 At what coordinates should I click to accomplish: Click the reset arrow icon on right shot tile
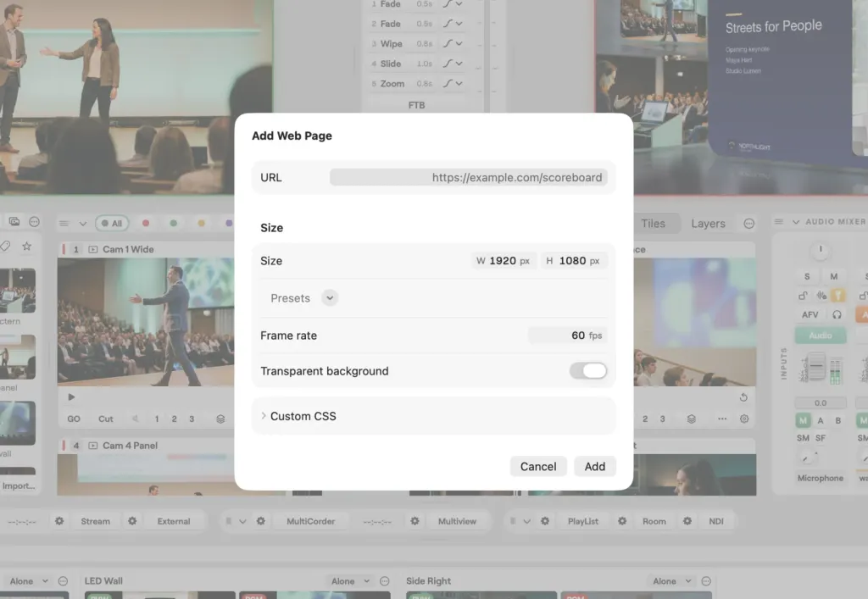click(x=743, y=397)
